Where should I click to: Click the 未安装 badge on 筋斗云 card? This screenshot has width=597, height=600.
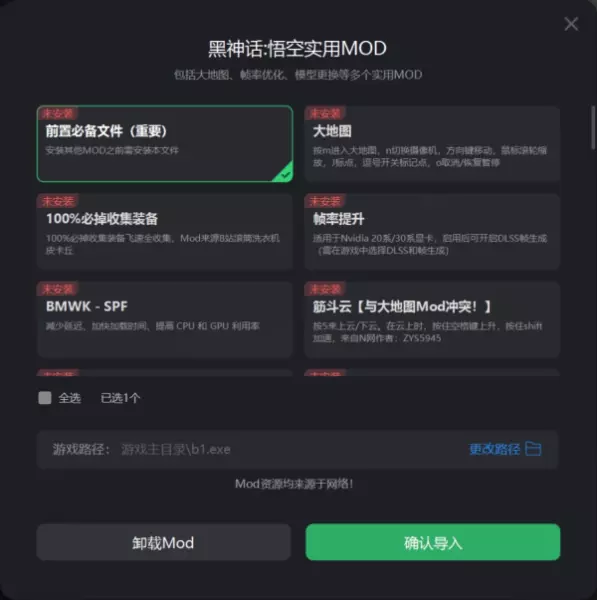325,289
